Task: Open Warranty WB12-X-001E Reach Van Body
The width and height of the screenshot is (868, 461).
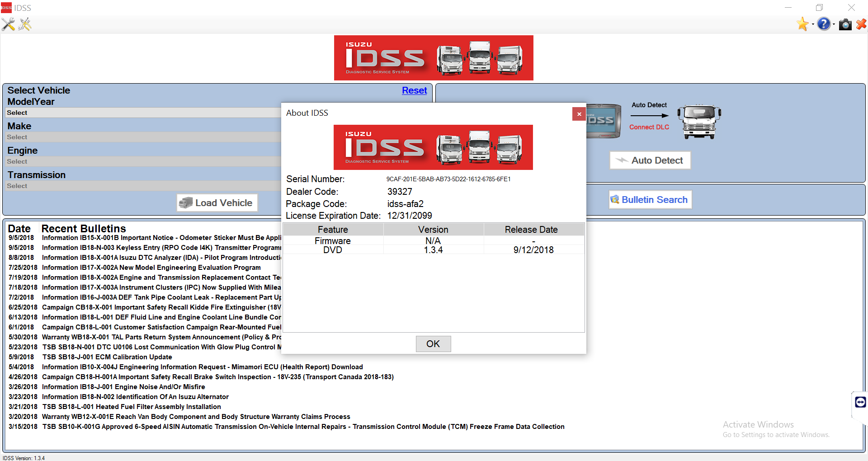Action: pos(196,417)
